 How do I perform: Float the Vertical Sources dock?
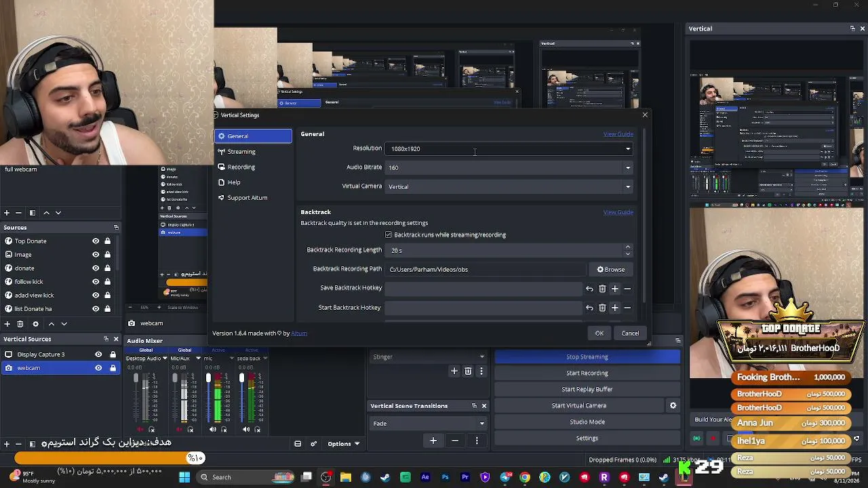pos(106,339)
